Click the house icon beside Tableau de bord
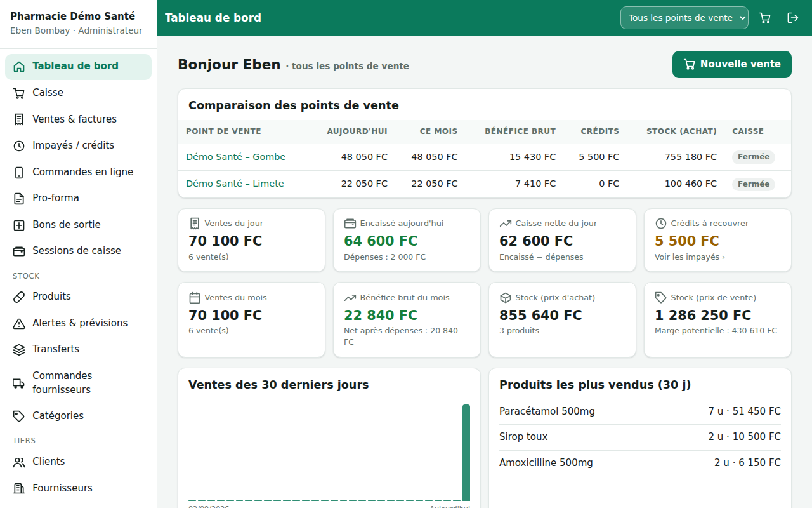 (19, 67)
